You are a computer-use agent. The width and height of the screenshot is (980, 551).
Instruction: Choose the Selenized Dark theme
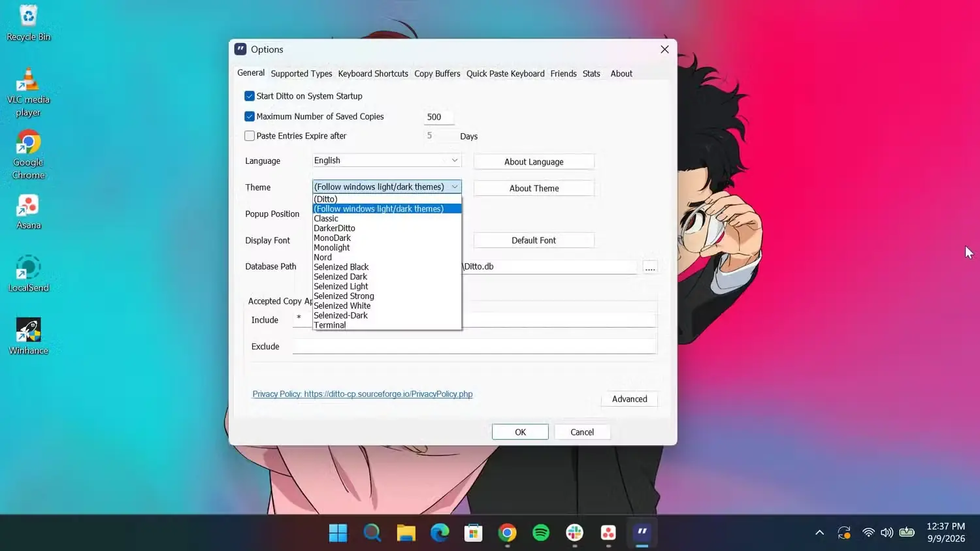[387, 277]
